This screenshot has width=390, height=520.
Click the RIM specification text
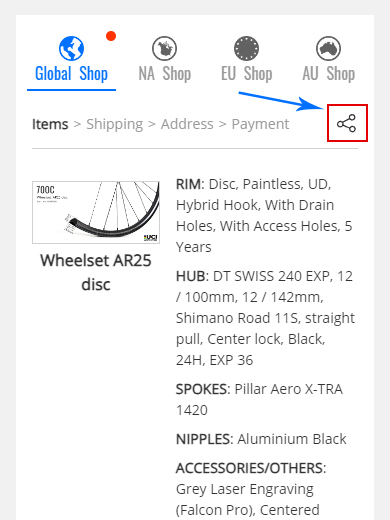264,215
